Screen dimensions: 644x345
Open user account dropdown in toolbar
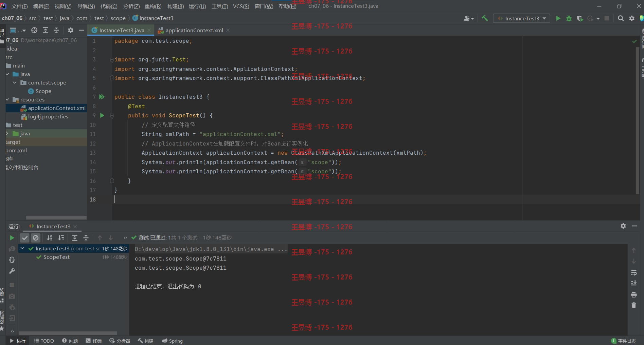tap(469, 18)
